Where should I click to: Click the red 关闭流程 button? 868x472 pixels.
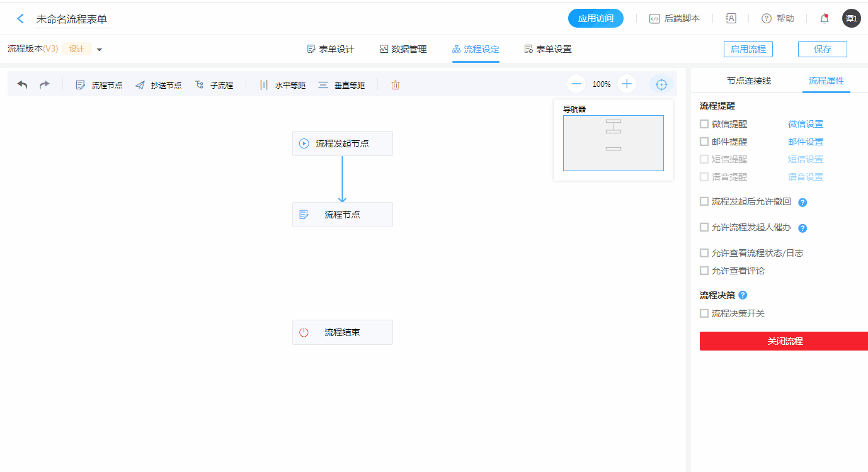click(x=784, y=341)
